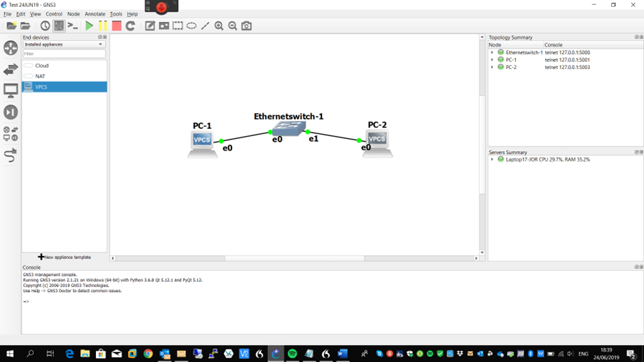Viewport: 644px width, 362px height.
Task: Browse routers in the device sidebar
Action: (x=11, y=47)
